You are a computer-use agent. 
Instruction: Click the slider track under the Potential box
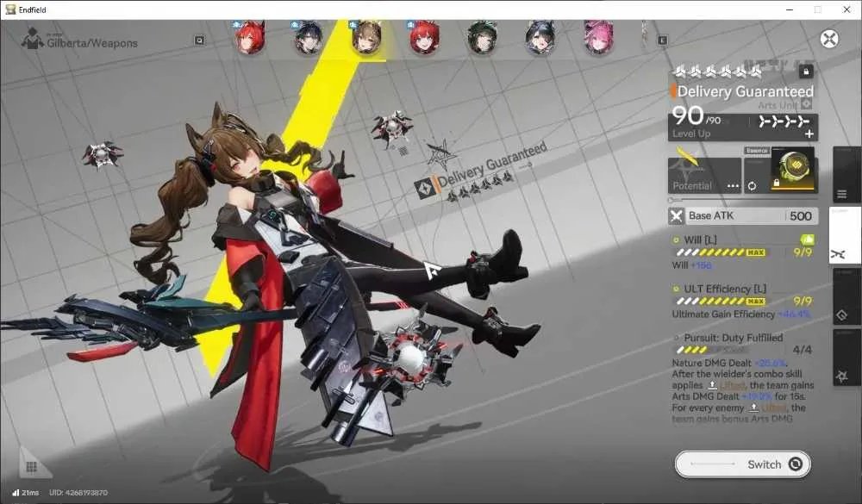coord(743,200)
